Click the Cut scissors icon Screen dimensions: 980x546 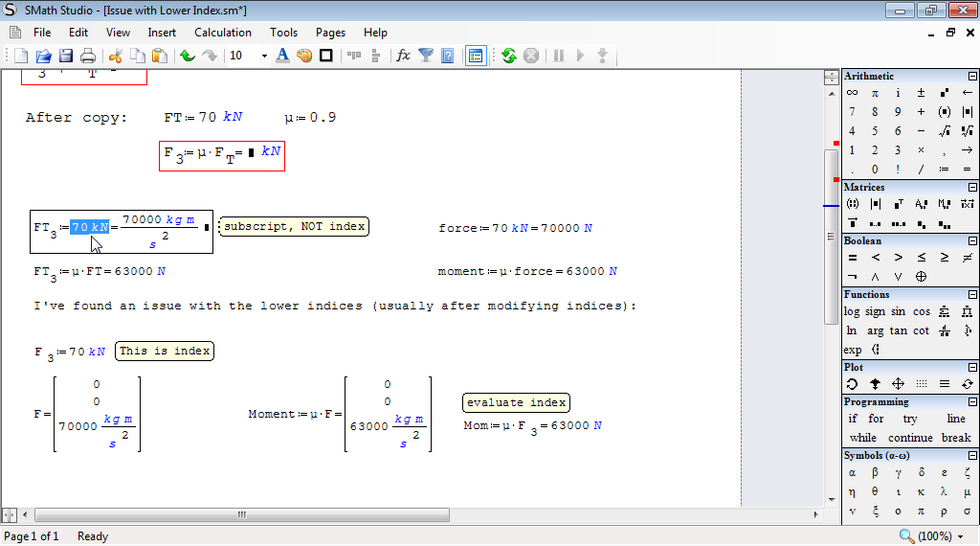116,56
